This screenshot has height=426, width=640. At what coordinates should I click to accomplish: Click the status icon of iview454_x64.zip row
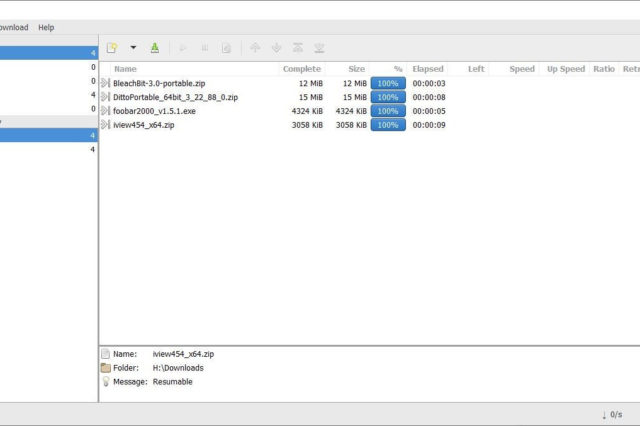pyautogui.click(x=105, y=125)
